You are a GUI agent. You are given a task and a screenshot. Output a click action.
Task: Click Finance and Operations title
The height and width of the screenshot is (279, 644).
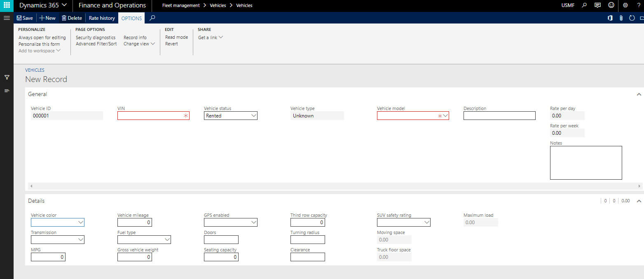point(112,5)
